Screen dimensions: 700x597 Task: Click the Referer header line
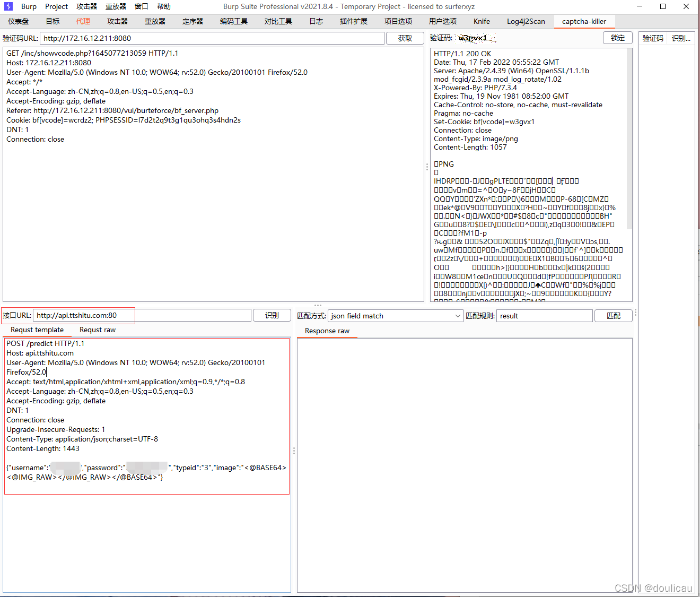(x=112, y=110)
